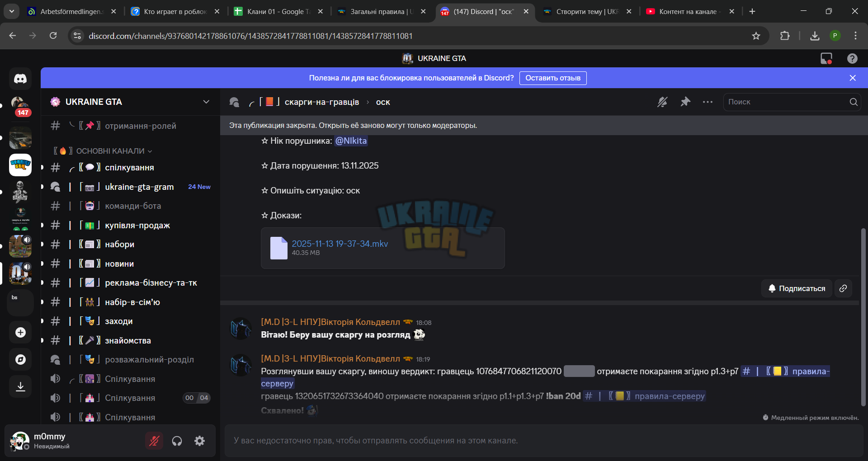Viewport: 868px width, 461px height.
Task: Click Вікторія Кольдвелл avatar on 18:19 message
Action: click(x=241, y=365)
